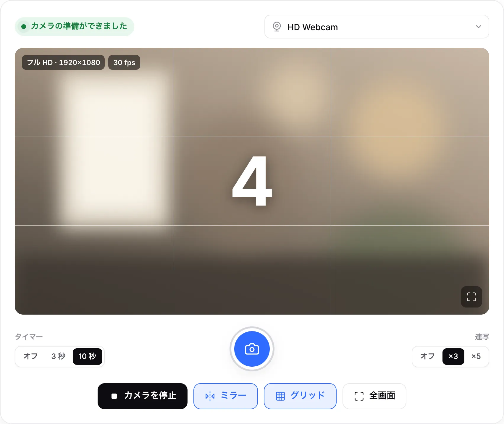This screenshot has width=504, height=424.
Task: Open the HD Webcam device dropdown
Action: [x=377, y=27]
